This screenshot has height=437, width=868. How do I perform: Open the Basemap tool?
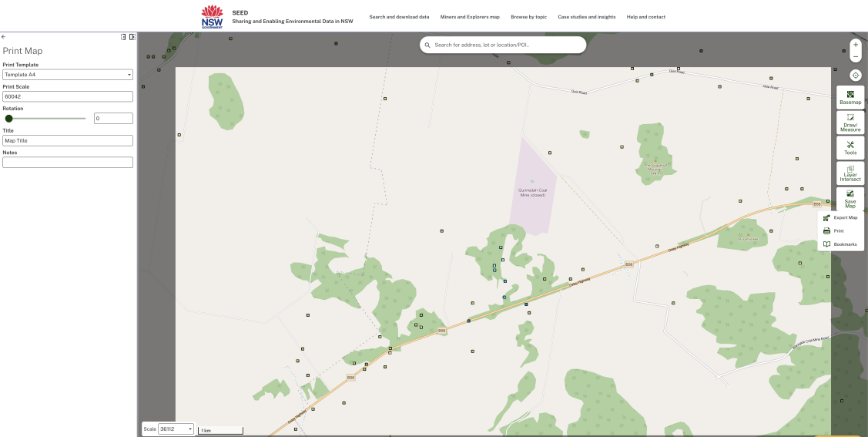tap(850, 97)
